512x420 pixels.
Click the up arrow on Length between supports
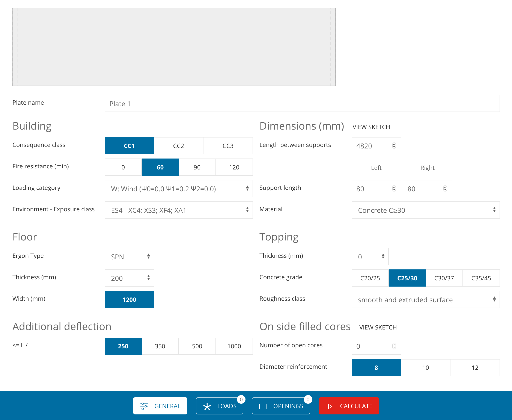[394, 144]
